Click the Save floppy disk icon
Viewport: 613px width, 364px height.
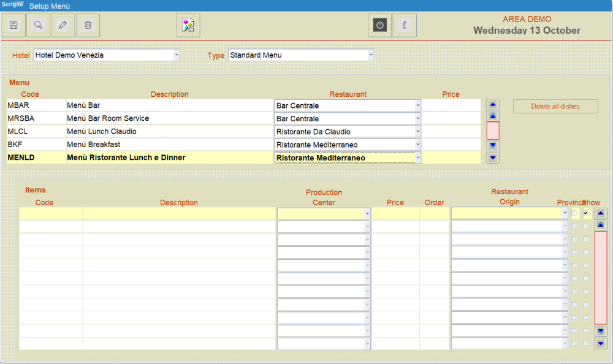pyautogui.click(x=14, y=25)
